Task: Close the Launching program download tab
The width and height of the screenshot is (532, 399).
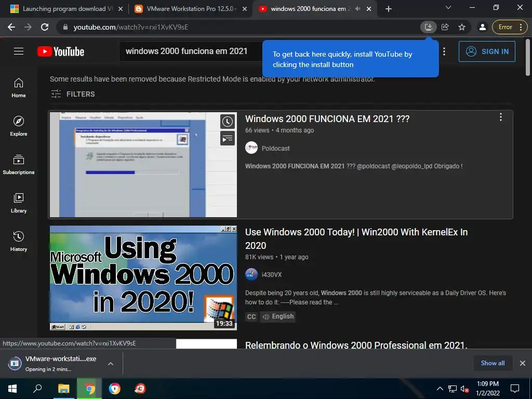Action: [121, 9]
